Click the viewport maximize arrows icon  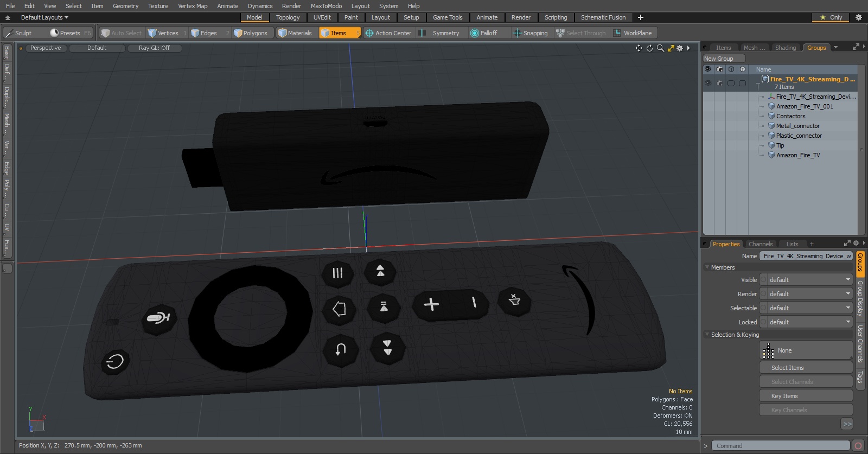pyautogui.click(x=671, y=48)
